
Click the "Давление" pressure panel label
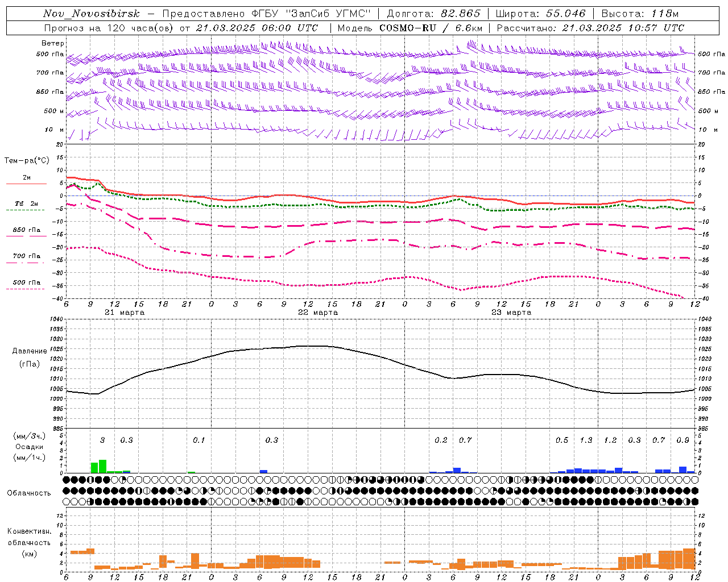tap(30, 351)
